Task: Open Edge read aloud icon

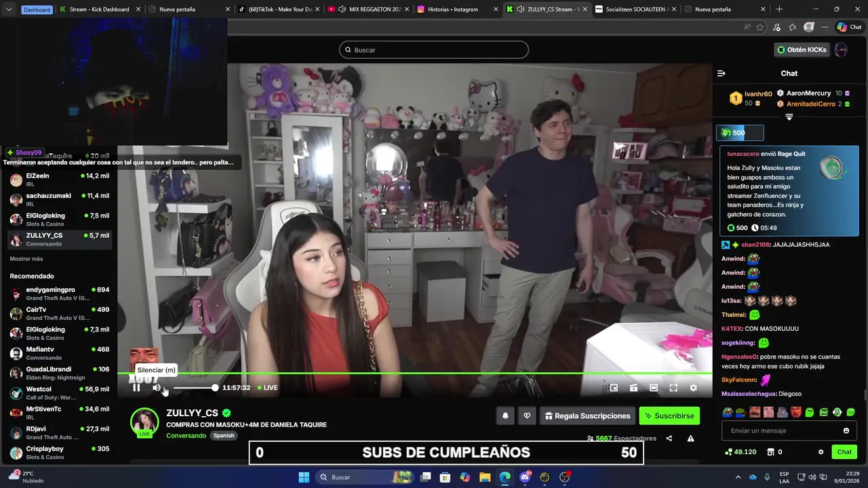Action: point(747,27)
